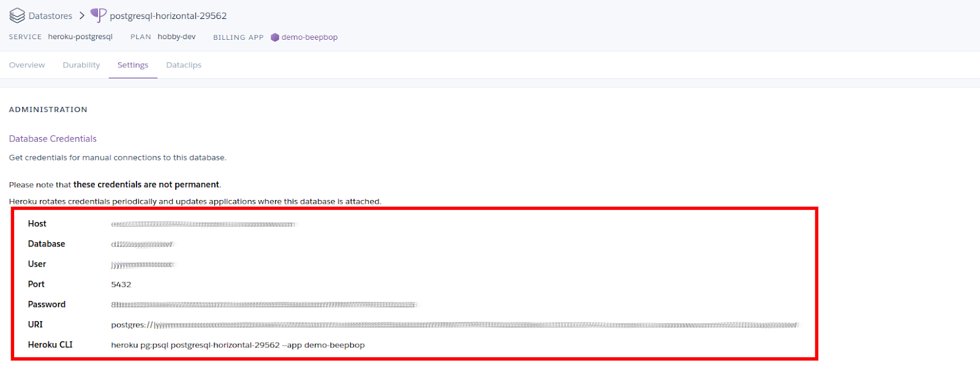Open the Dataclips tab
This screenshot has height=375, width=980.
pos(184,65)
